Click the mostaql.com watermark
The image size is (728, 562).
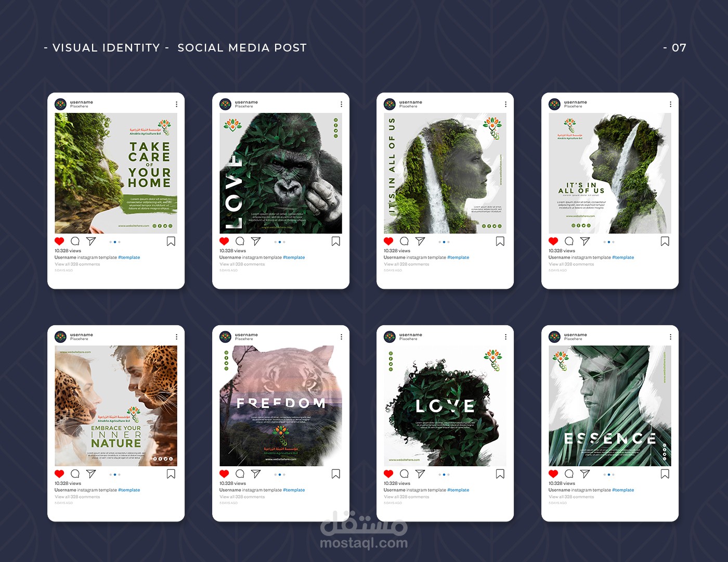(x=364, y=543)
